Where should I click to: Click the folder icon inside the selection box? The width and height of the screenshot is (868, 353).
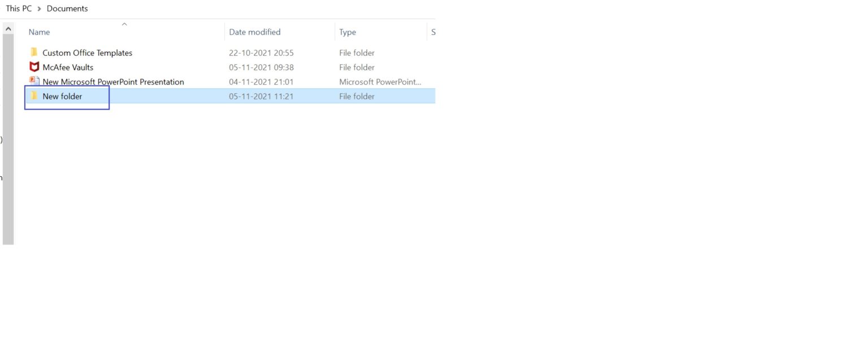pos(34,96)
